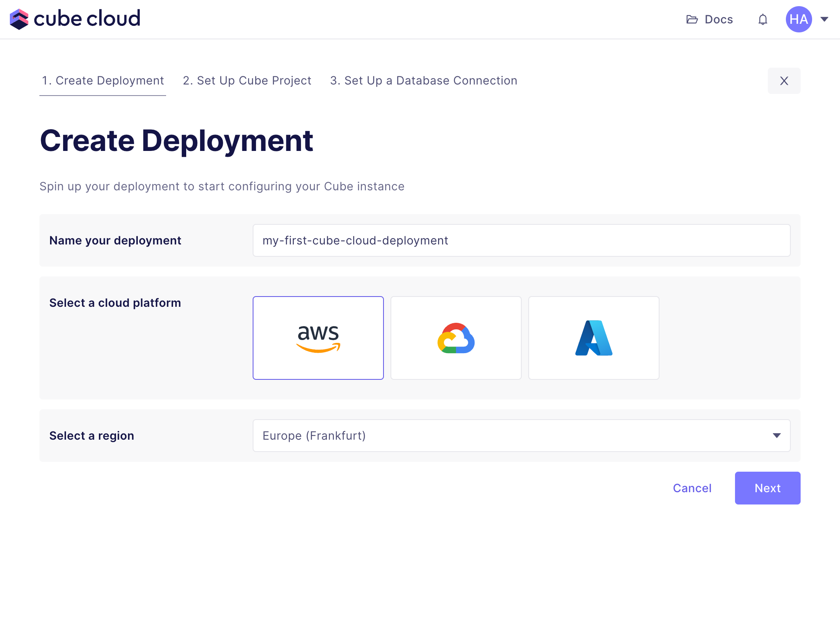Open the notifications bell
The height and width of the screenshot is (630, 840).
(762, 19)
